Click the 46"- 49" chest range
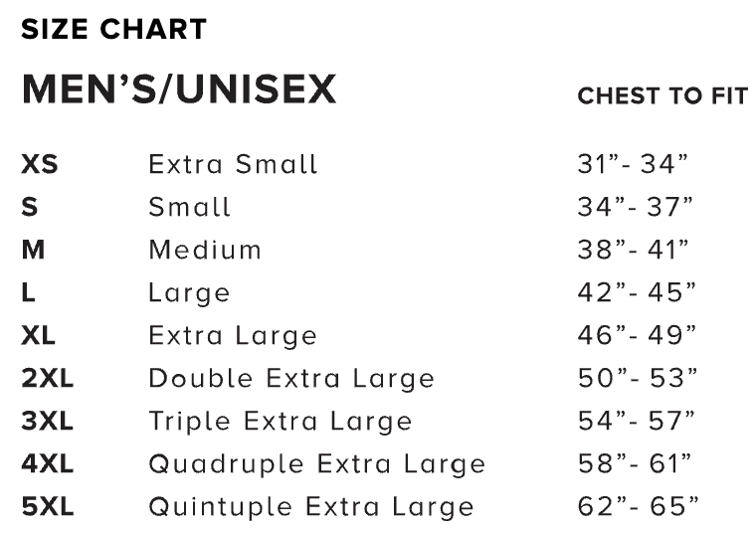Viewport: 756px width, 533px height. (x=637, y=336)
